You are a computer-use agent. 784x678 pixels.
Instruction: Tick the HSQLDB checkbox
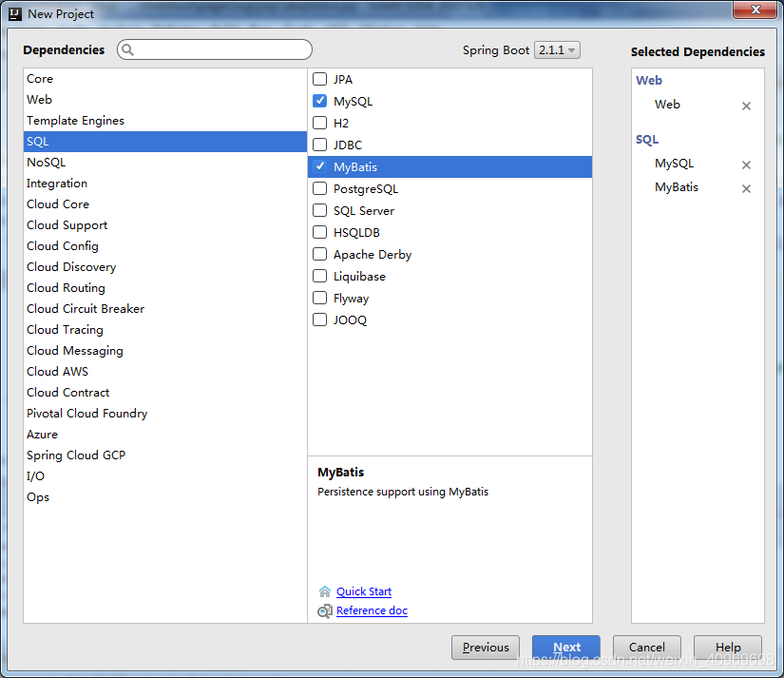[319, 233]
